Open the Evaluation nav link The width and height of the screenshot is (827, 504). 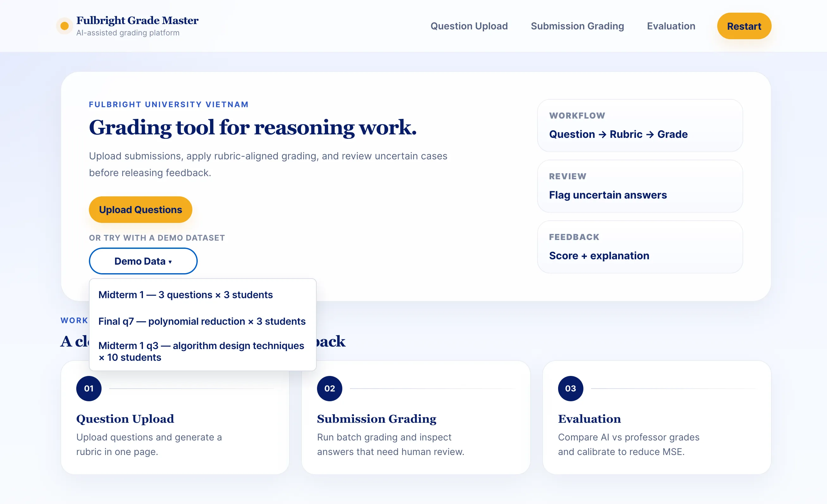tap(671, 26)
